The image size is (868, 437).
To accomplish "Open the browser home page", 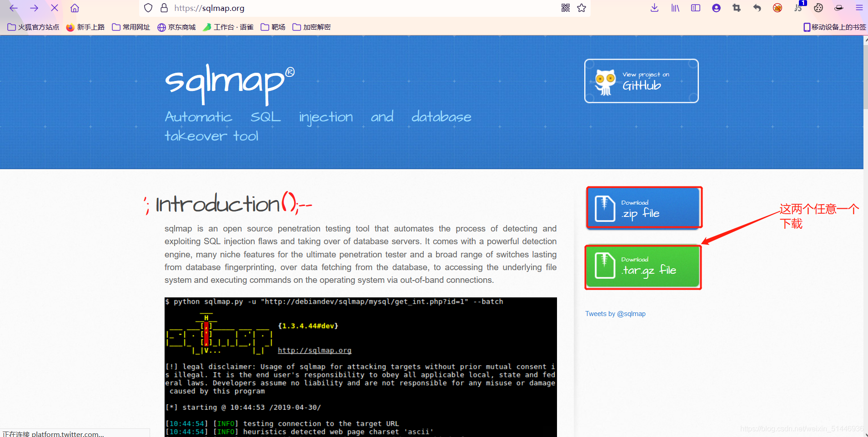I will coord(75,8).
